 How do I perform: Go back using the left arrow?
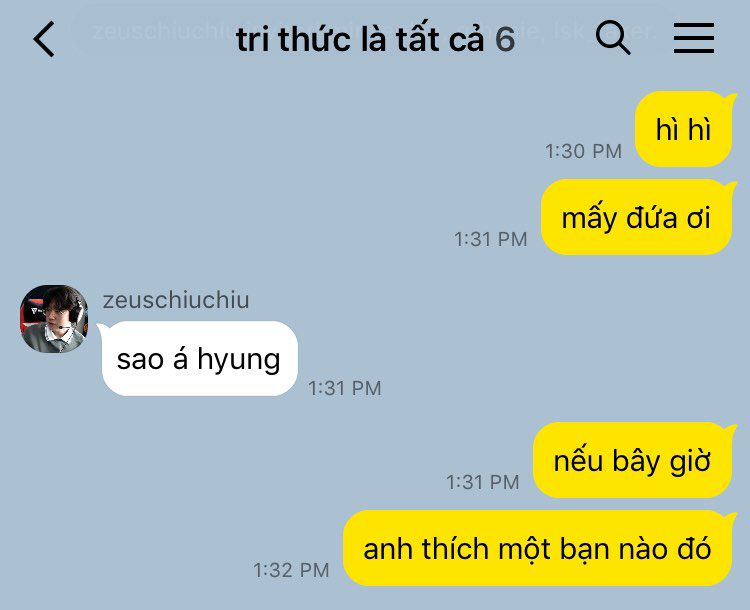[x=44, y=39]
